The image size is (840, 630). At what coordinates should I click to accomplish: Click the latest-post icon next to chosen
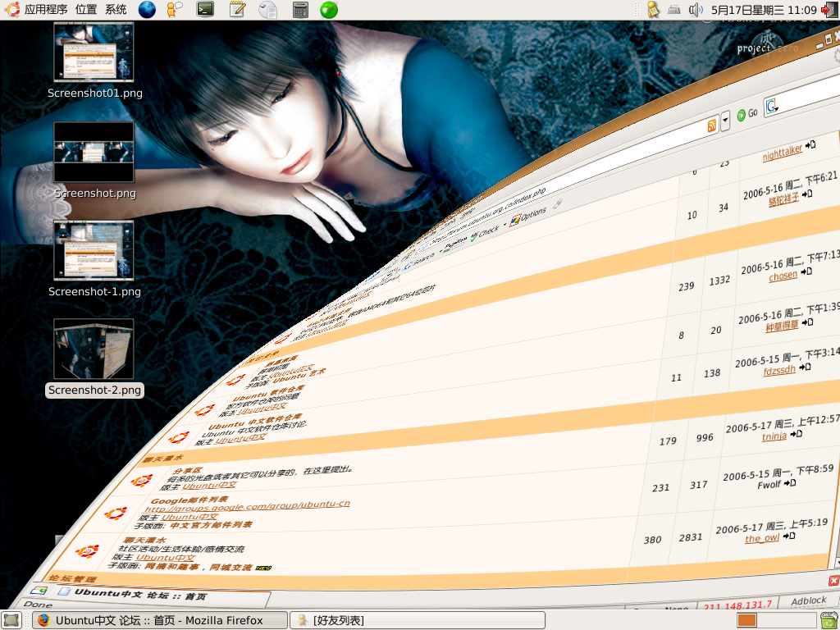click(806, 272)
